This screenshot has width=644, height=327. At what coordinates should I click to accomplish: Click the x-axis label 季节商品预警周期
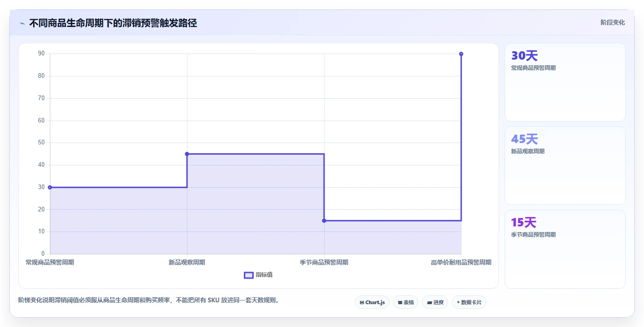point(324,262)
